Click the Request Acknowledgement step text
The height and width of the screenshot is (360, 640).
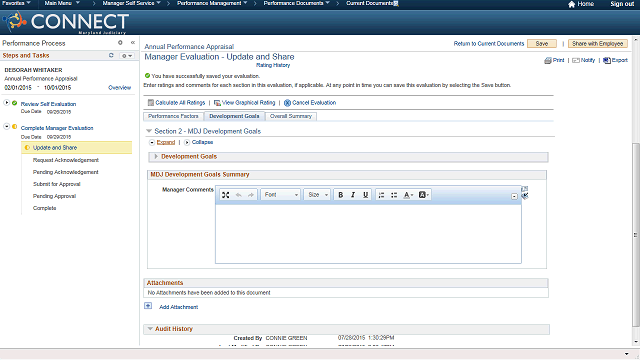point(66,160)
